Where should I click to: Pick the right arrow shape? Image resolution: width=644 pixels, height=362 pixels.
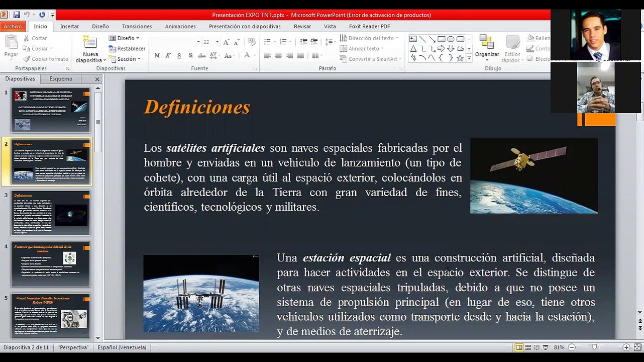(441, 49)
